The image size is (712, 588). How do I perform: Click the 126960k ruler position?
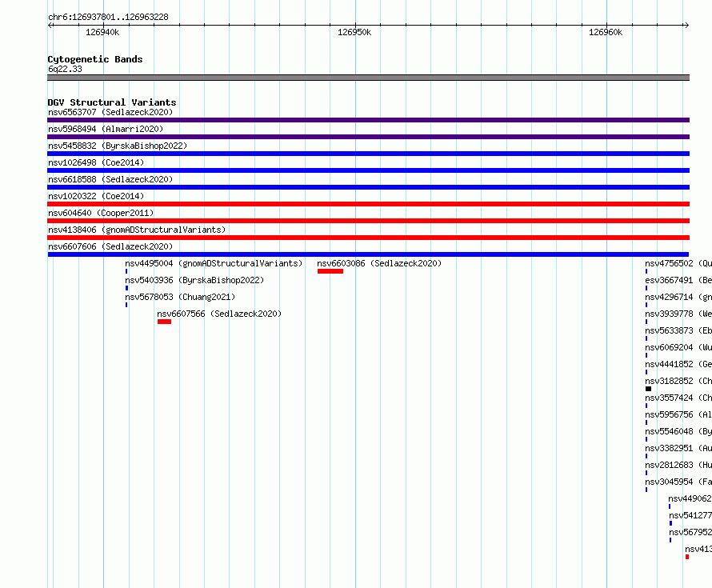[606, 32]
